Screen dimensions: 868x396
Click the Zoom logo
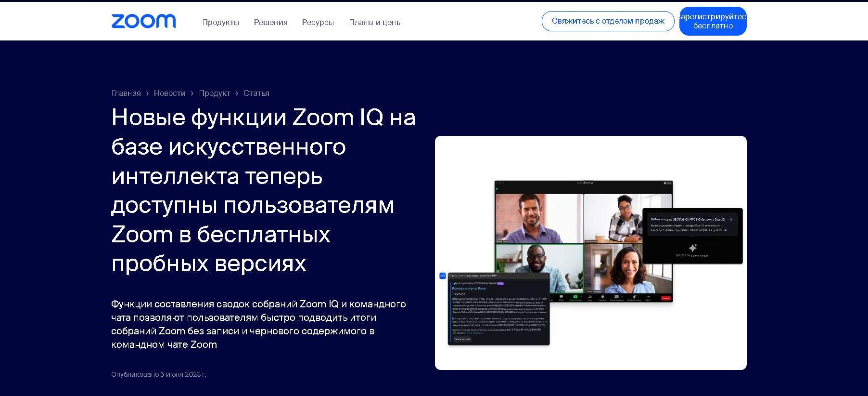point(143,21)
